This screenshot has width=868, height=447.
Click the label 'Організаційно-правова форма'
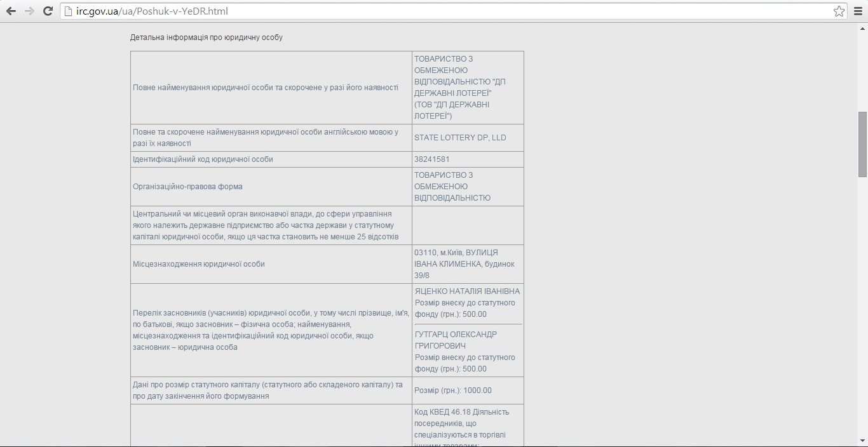[x=187, y=187]
